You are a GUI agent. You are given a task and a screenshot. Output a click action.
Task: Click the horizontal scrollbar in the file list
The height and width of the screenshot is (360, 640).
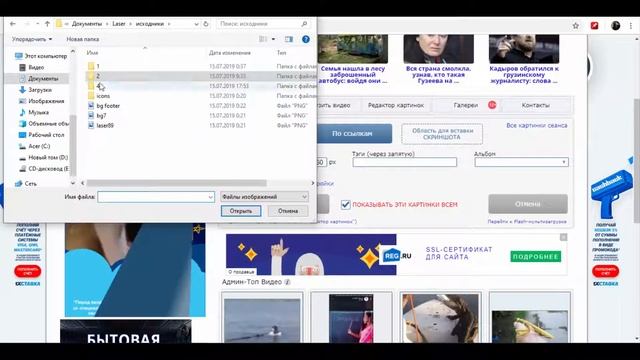(x=176, y=183)
